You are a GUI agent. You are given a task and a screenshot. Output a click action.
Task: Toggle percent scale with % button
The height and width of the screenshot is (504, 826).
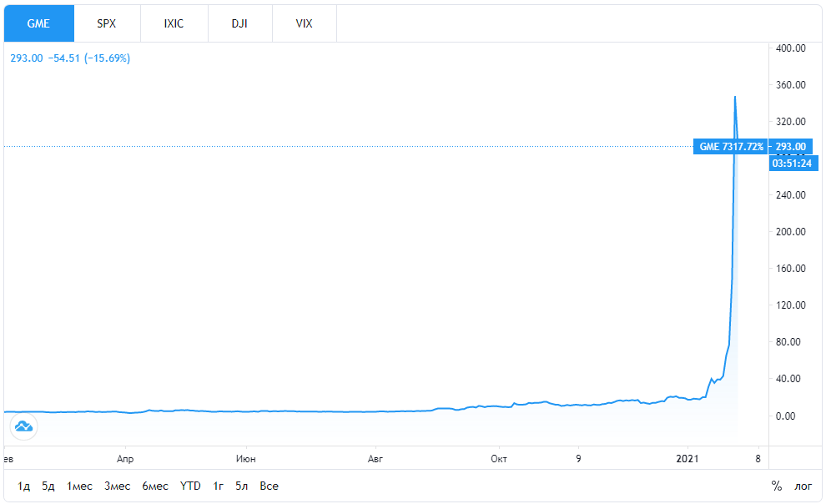tap(777, 486)
